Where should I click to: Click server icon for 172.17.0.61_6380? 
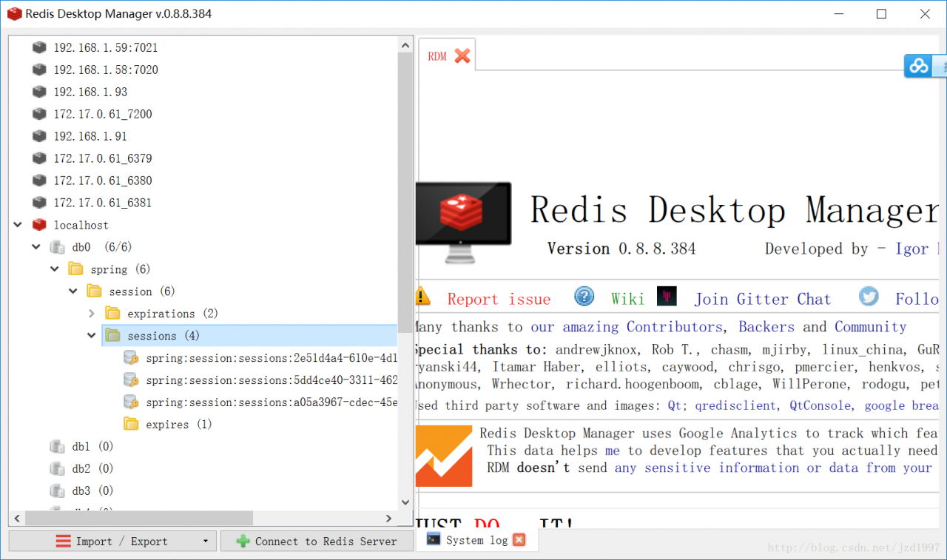click(x=39, y=181)
